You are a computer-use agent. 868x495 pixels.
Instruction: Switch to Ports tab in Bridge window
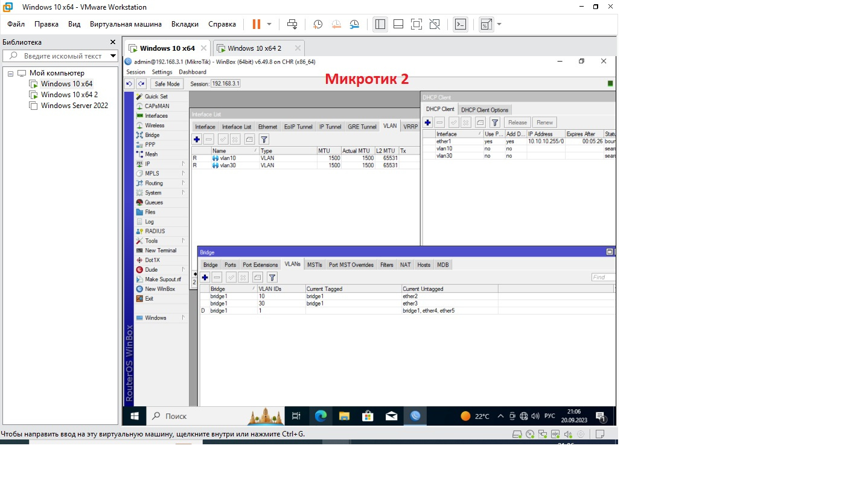click(x=230, y=265)
